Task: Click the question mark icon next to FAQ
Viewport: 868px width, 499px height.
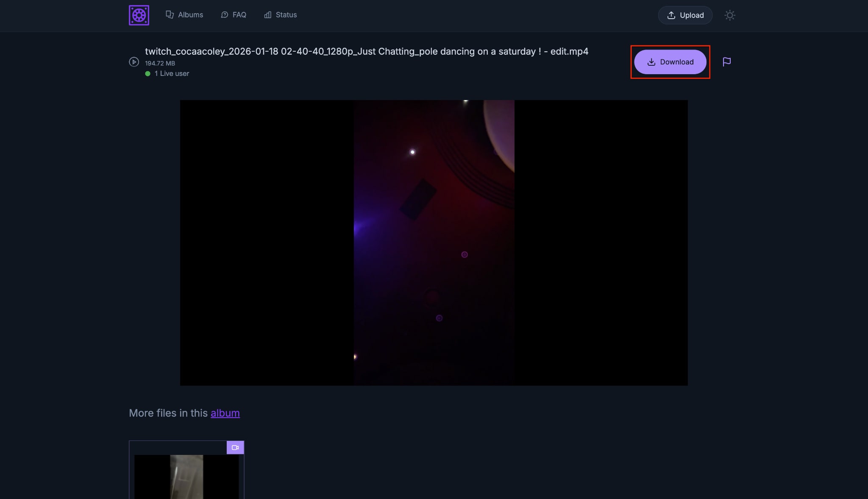Action: pyautogui.click(x=224, y=15)
